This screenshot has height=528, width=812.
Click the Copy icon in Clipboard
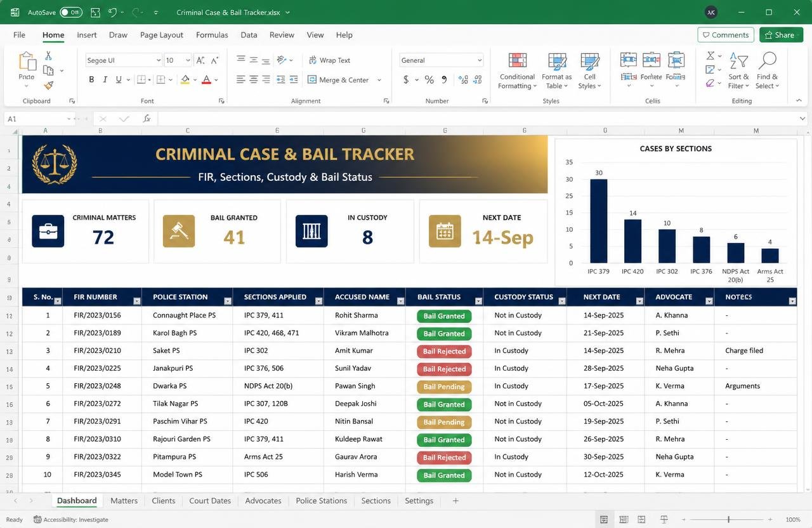point(48,70)
